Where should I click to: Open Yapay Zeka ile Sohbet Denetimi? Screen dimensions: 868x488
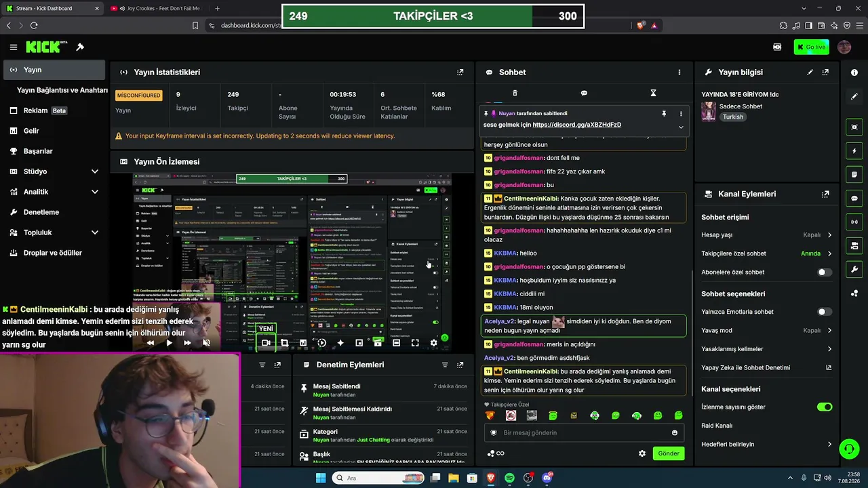point(767,367)
